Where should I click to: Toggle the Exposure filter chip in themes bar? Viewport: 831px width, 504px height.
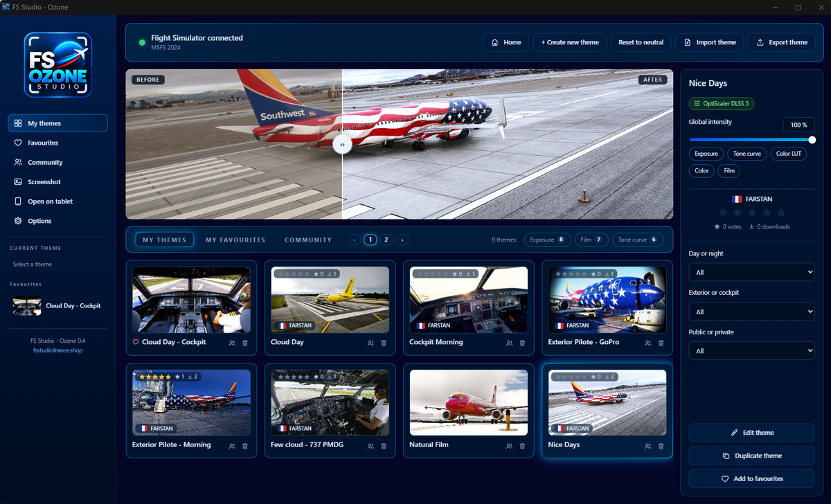[x=548, y=240]
